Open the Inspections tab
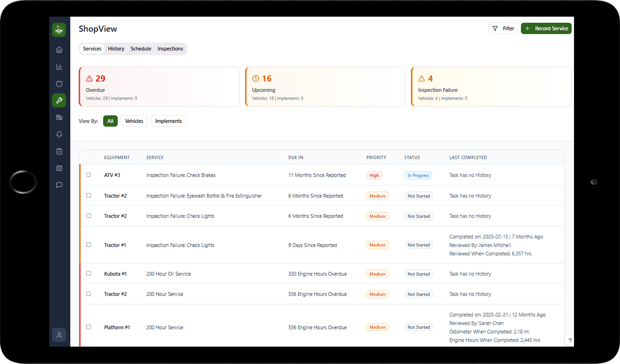Screen dimensions: 620x364 [x=170, y=48]
